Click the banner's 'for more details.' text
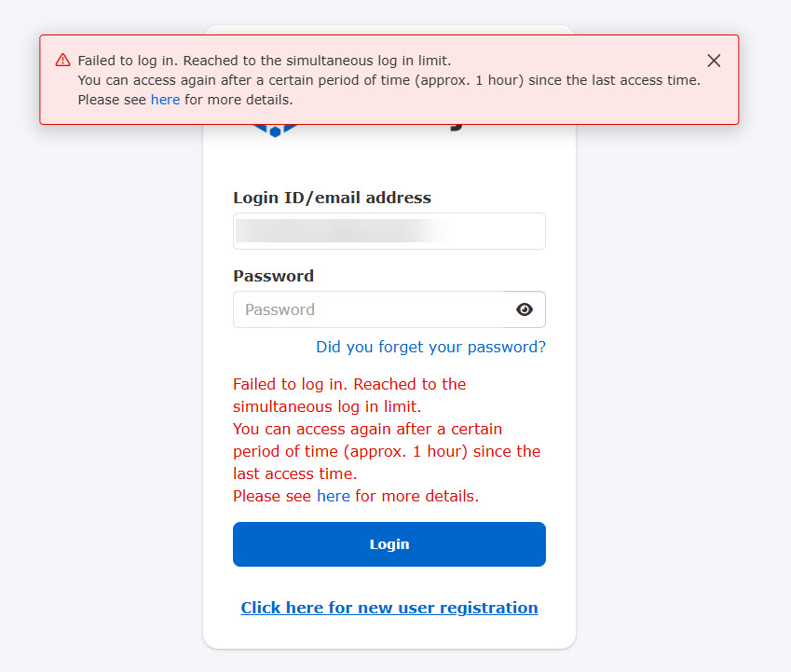Viewport: 791px width, 672px height. (x=239, y=100)
